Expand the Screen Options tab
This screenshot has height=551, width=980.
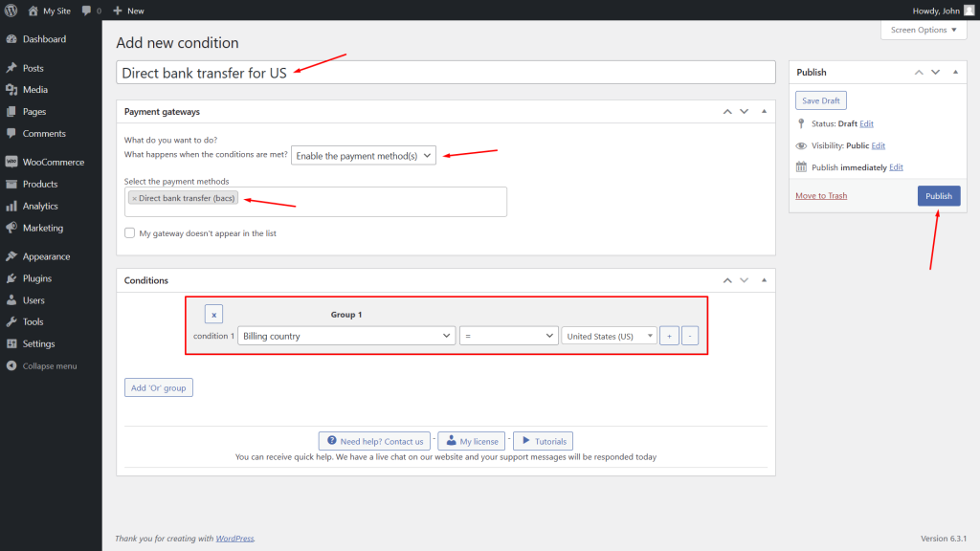924,30
